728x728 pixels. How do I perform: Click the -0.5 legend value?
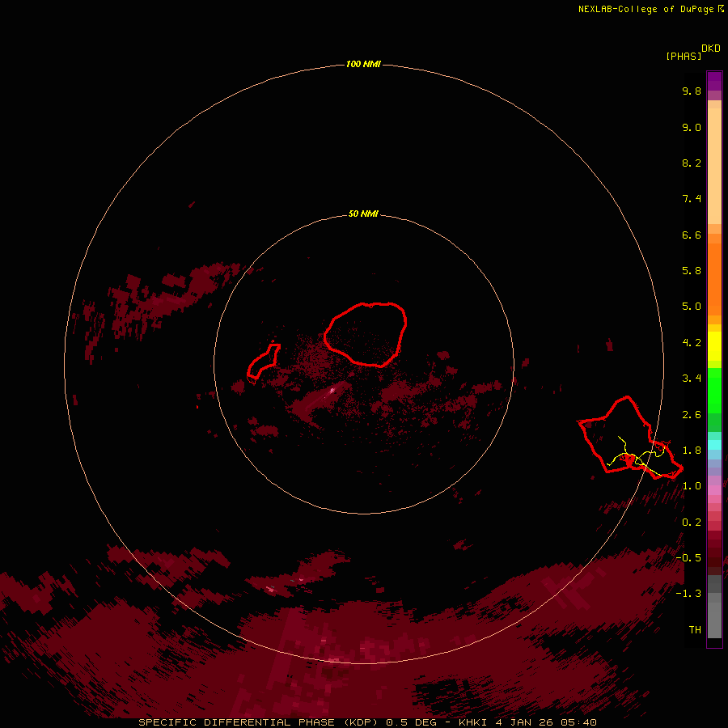(x=688, y=558)
